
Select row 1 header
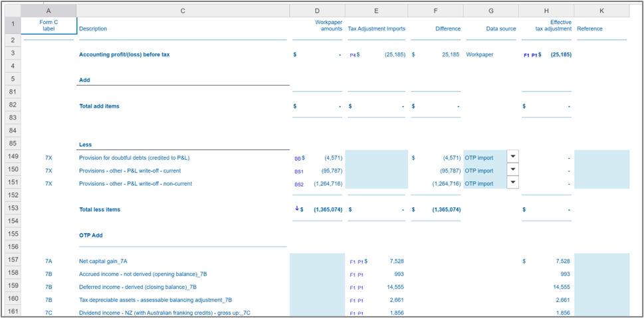13,25
